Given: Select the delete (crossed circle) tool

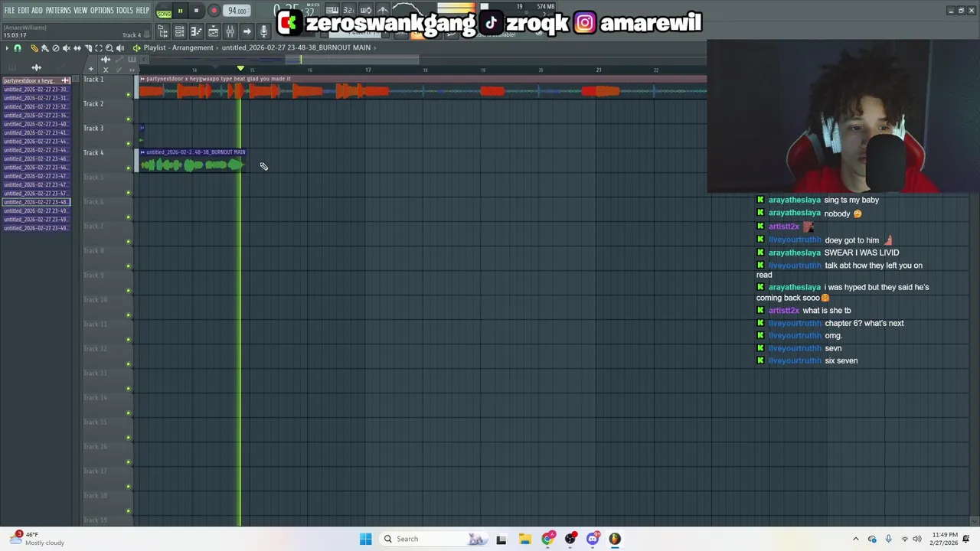Looking at the screenshot, I should coord(55,47).
